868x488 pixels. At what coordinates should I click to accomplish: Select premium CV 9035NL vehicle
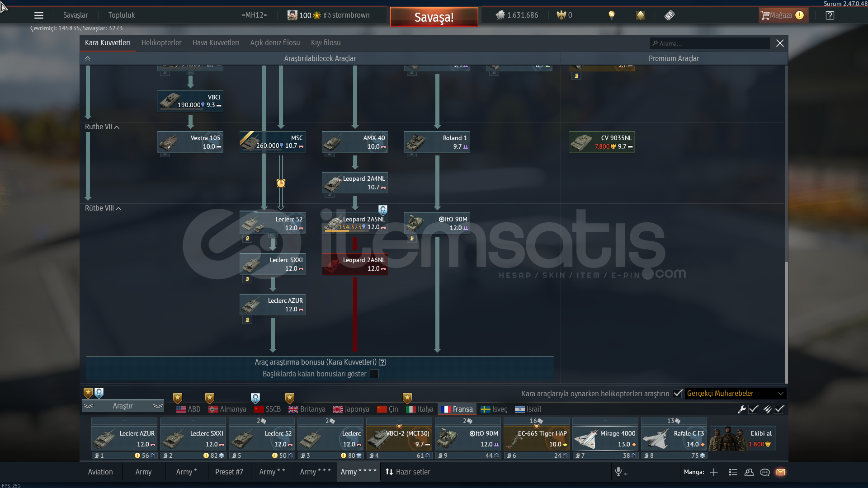602,142
